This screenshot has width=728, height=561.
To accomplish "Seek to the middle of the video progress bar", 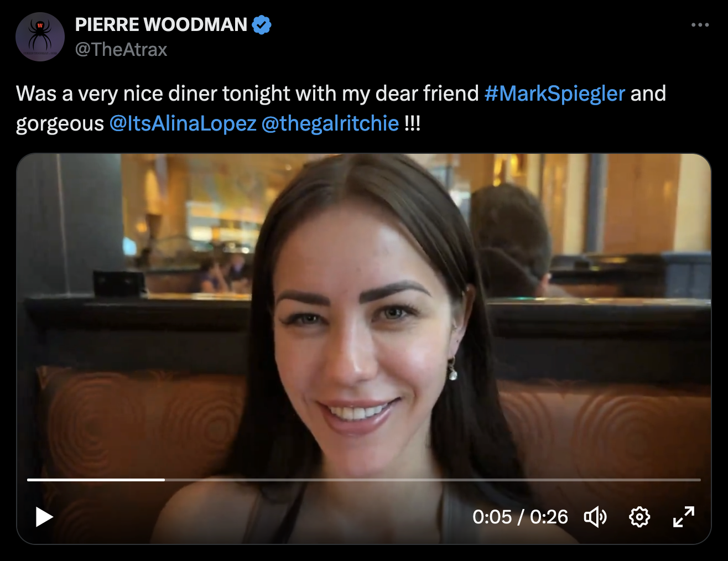I will [364, 480].
